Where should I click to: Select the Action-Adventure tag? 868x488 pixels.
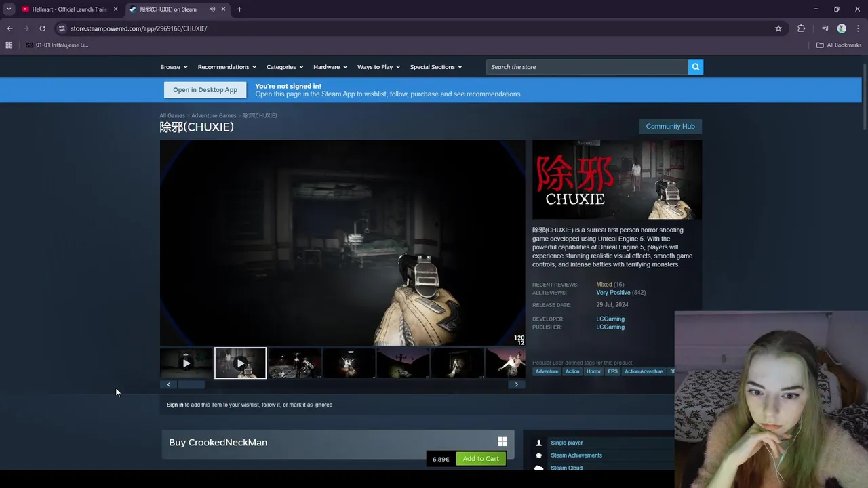(644, 371)
